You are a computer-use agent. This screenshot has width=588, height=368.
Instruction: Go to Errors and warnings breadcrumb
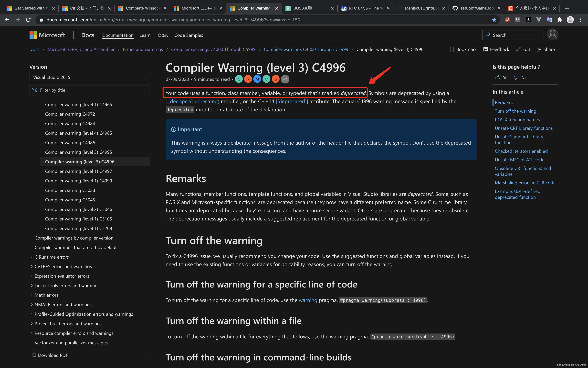coord(143,49)
